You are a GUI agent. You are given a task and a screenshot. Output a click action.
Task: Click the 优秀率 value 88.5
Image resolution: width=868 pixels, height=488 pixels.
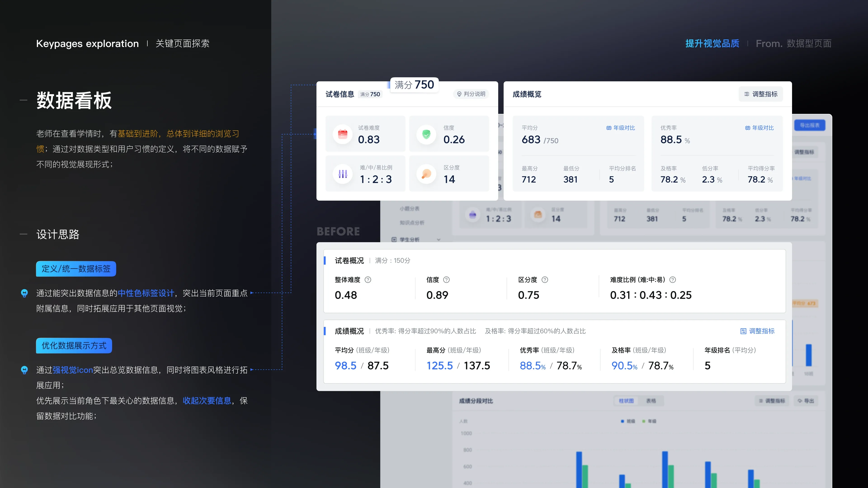click(x=671, y=140)
